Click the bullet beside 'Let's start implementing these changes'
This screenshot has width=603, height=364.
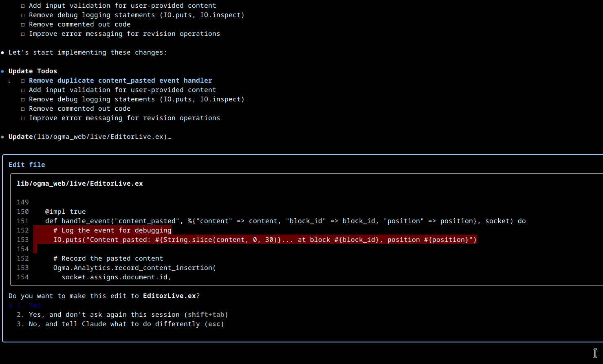(2, 53)
